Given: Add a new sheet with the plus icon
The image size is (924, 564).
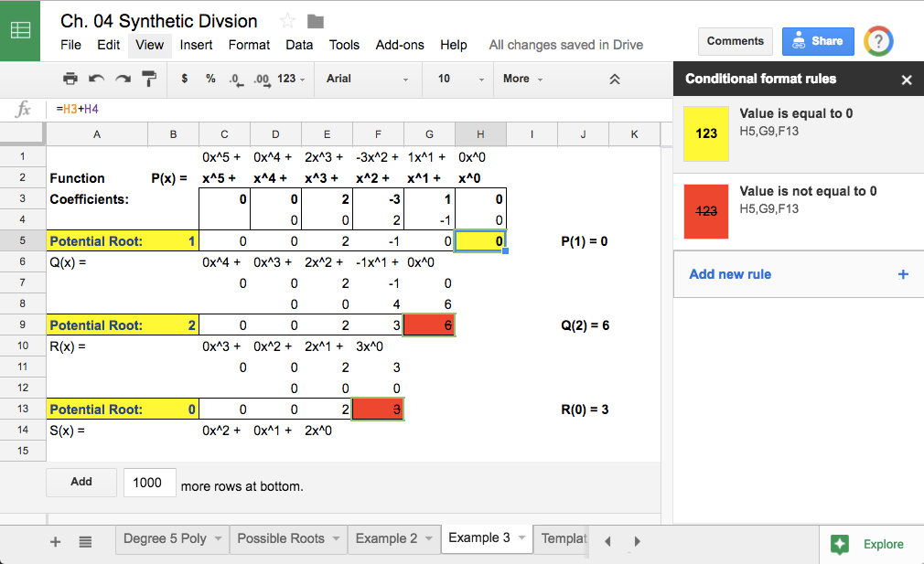Looking at the screenshot, I should pos(55,540).
